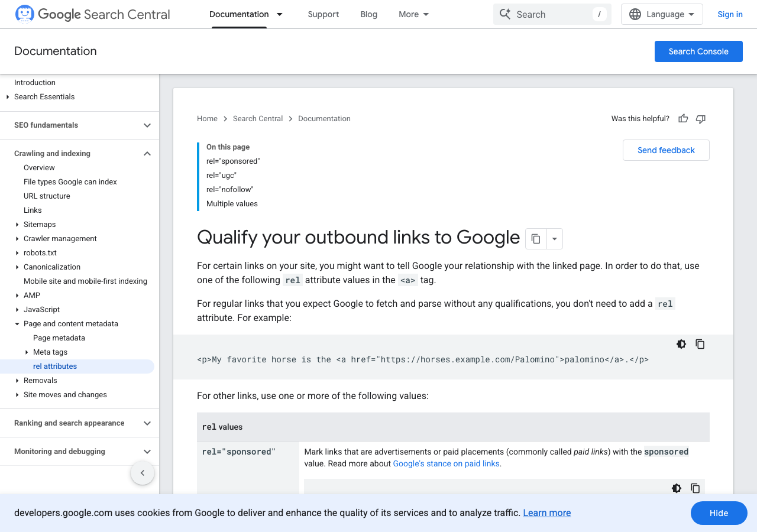Screen dimensions: 757x532
Task: Click the Search Central breadcrumb
Action: coord(258,119)
